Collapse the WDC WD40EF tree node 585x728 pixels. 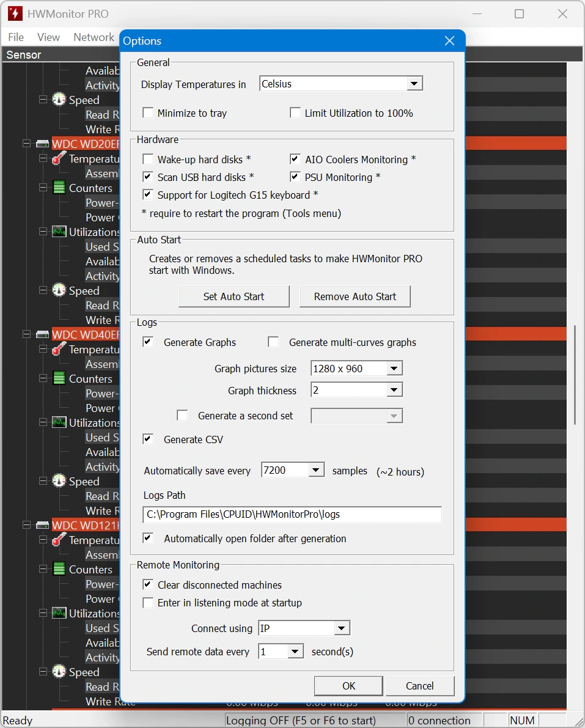click(x=26, y=335)
